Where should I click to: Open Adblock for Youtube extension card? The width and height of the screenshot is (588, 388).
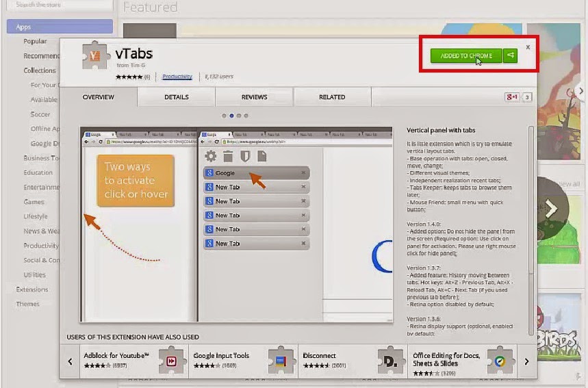[134, 361]
